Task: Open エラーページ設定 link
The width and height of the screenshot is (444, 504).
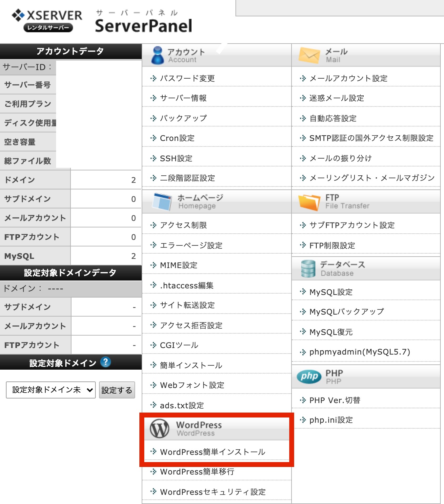Action: (x=191, y=245)
